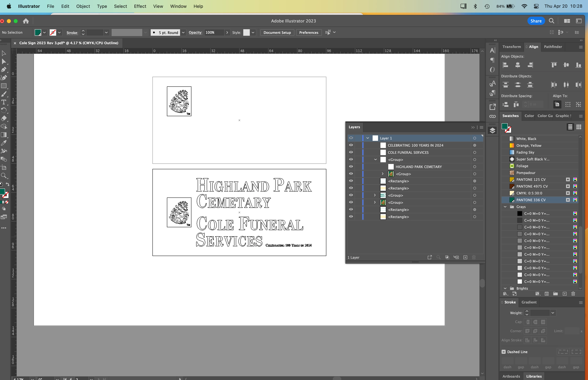Image resolution: width=588 pixels, height=380 pixels.
Task: Enable the Dashed Line checkbox
Action: (x=504, y=352)
